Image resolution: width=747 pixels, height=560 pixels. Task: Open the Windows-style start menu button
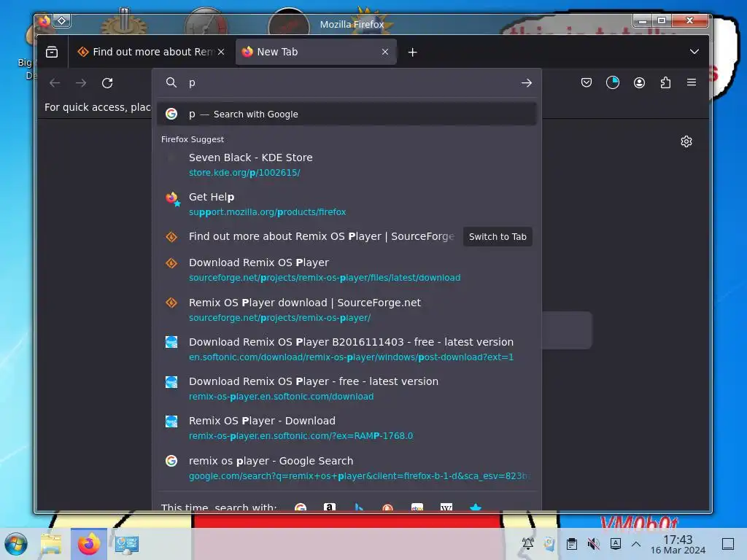[16, 544]
